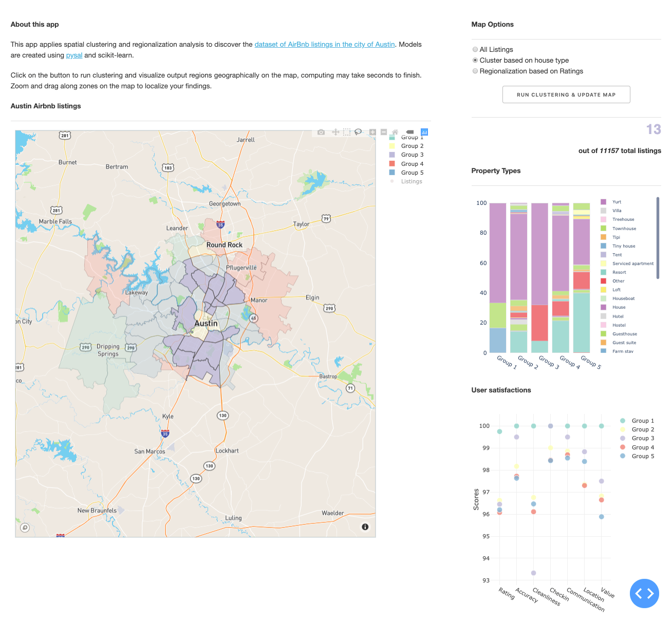Download map as PNG via camera icon
The width and height of the screenshot is (672, 624).
tap(321, 132)
